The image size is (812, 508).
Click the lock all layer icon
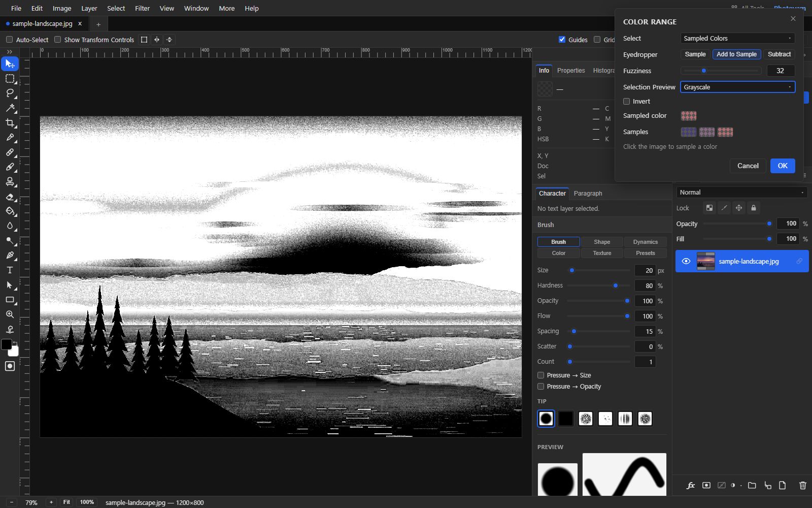(x=754, y=208)
